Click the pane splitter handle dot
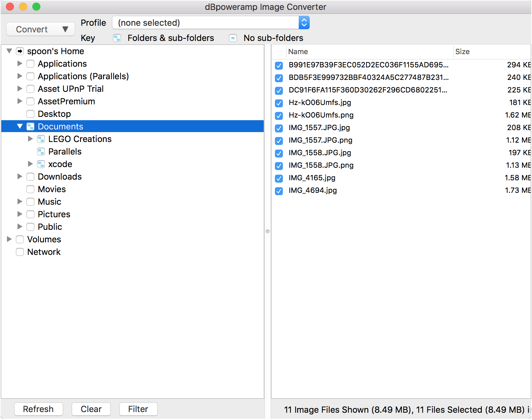The image size is (532, 420). click(268, 231)
